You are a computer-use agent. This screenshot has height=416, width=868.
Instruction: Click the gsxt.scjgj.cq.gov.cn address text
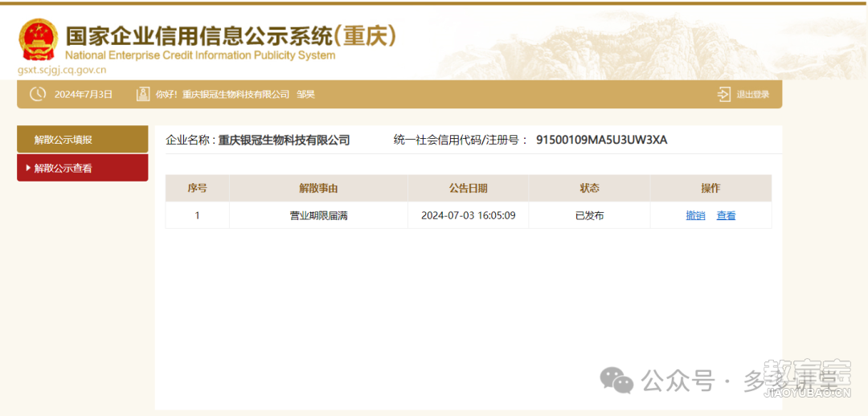click(x=62, y=70)
